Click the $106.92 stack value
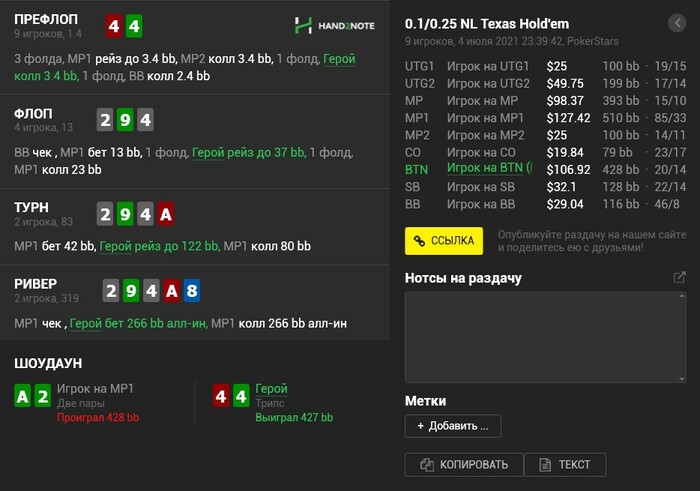Viewport: 700px width, 491px height. click(568, 170)
